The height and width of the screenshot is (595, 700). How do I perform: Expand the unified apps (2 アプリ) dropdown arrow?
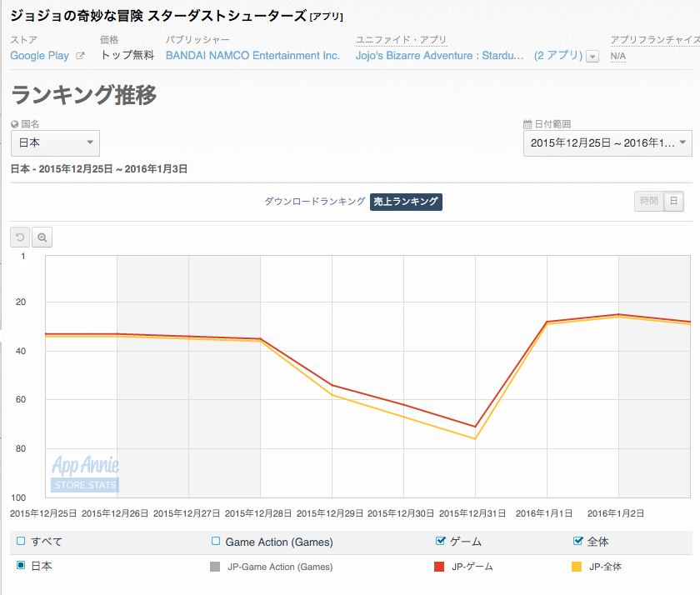pos(592,57)
